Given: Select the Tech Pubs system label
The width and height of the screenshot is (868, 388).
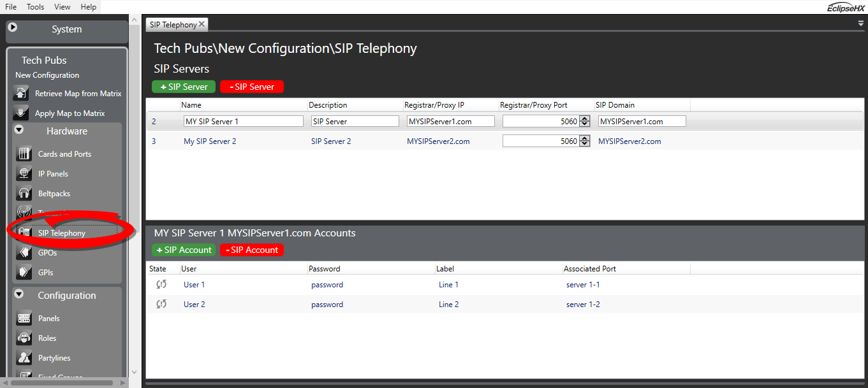Looking at the screenshot, I should pos(44,60).
